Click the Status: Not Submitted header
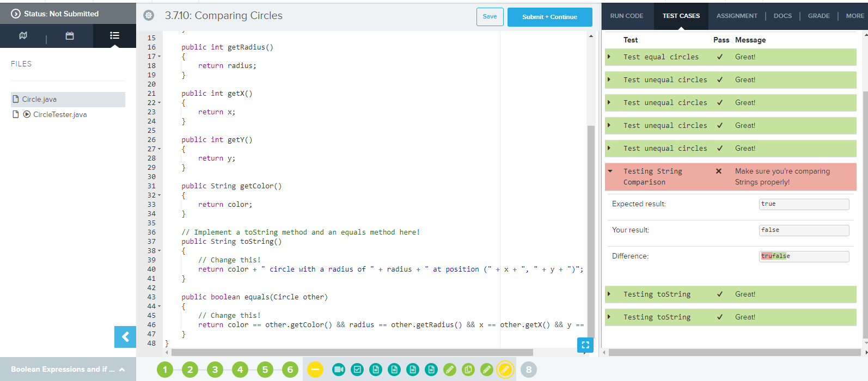Viewport: 868px width, 381px height. coord(68,14)
